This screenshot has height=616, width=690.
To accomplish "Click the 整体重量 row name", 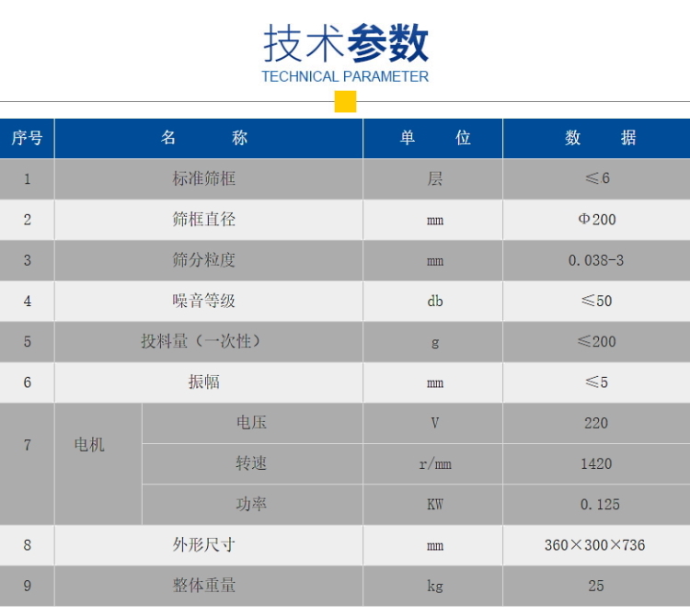I will (204, 586).
